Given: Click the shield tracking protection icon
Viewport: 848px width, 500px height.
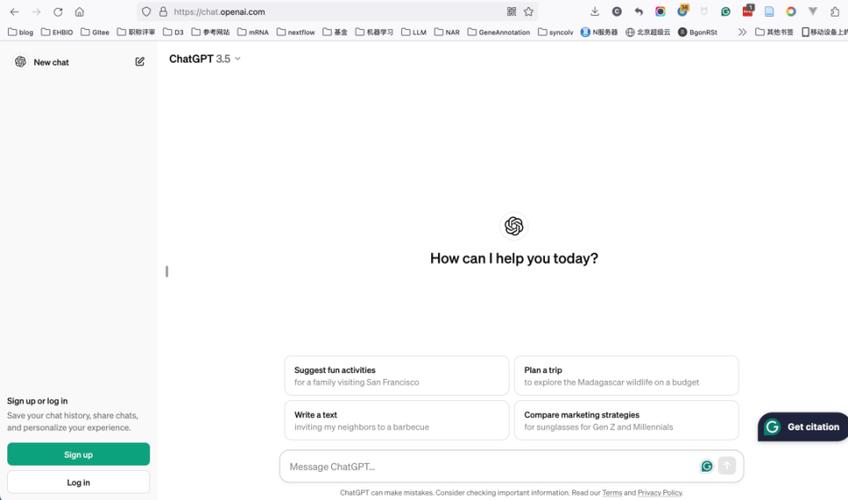Looking at the screenshot, I should [x=146, y=12].
